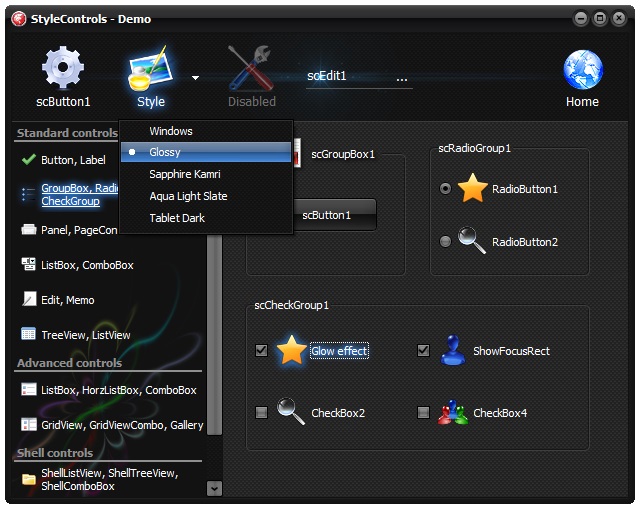Choose Aqua Light Slate style
This screenshot has width=641, height=510.
pos(206,196)
